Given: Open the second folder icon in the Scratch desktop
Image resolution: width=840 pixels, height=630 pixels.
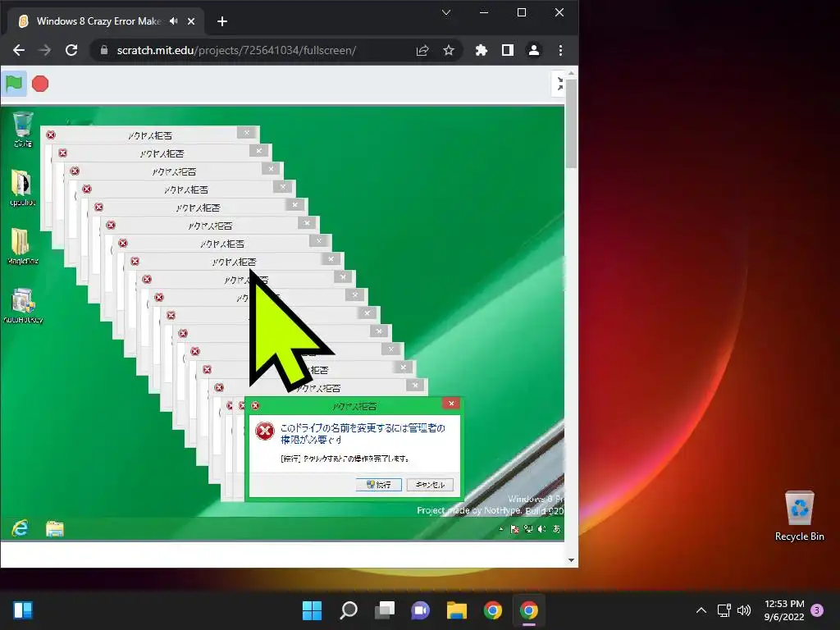Looking at the screenshot, I should 22,188.
